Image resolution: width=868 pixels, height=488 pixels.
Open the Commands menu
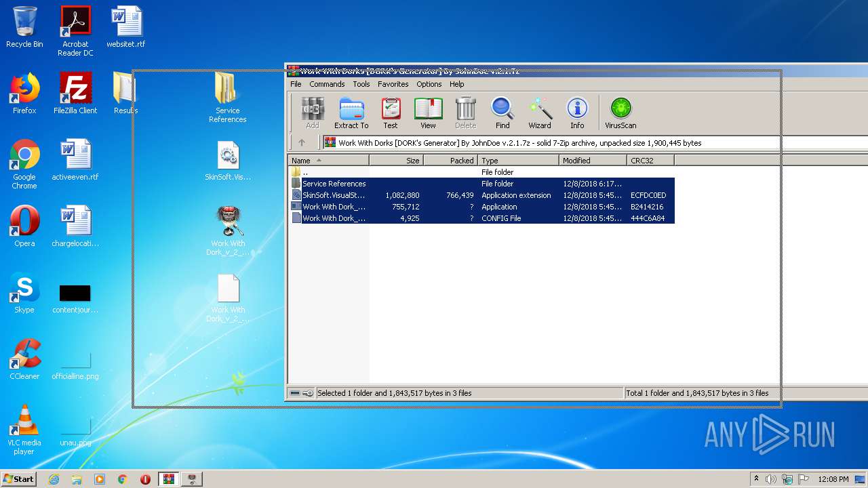tap(327, 84)
